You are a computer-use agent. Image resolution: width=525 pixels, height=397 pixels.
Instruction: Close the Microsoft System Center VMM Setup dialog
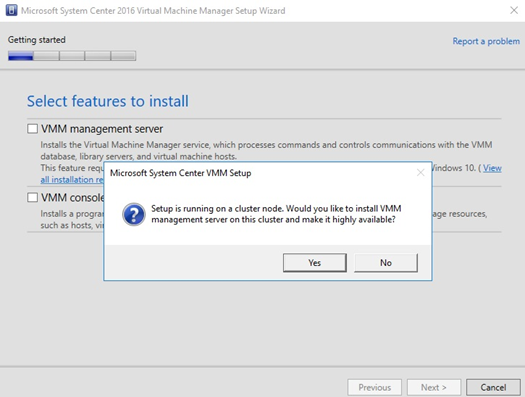[421, 173]
